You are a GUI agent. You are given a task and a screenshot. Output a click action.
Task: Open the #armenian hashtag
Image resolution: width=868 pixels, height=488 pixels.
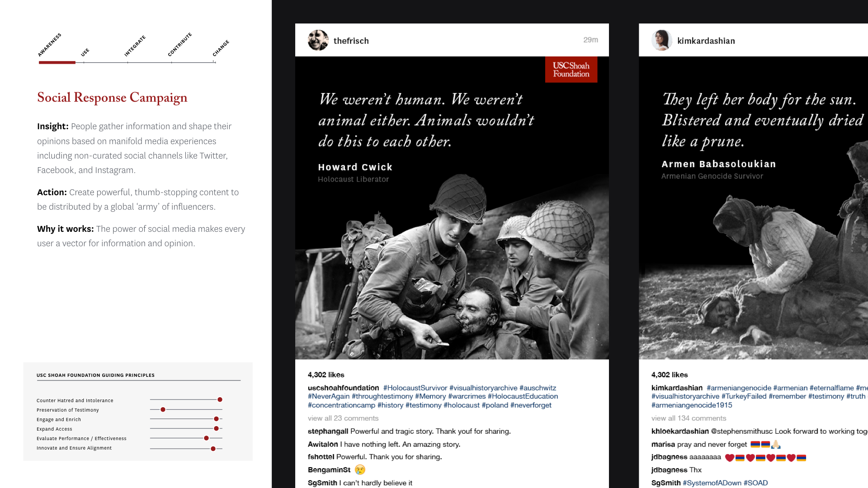790,388
